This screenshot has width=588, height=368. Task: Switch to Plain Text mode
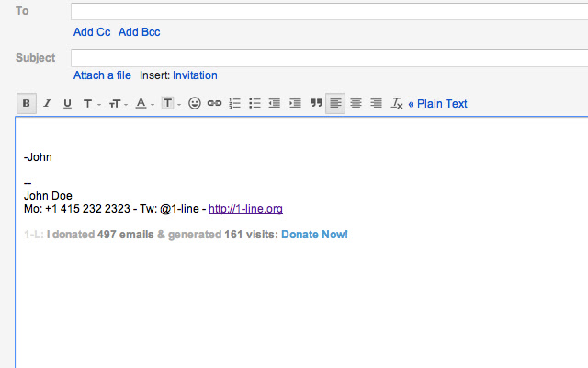[x=437, y=104]
